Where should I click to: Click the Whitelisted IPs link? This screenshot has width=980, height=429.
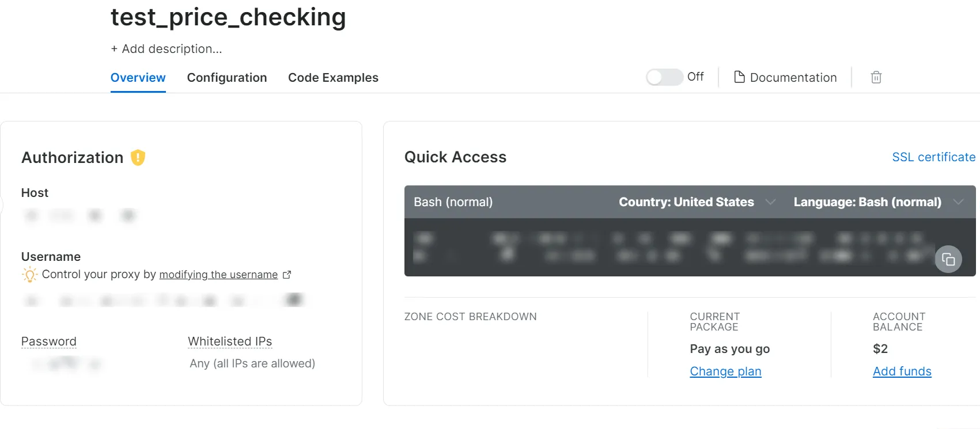[x=229, y=341]
